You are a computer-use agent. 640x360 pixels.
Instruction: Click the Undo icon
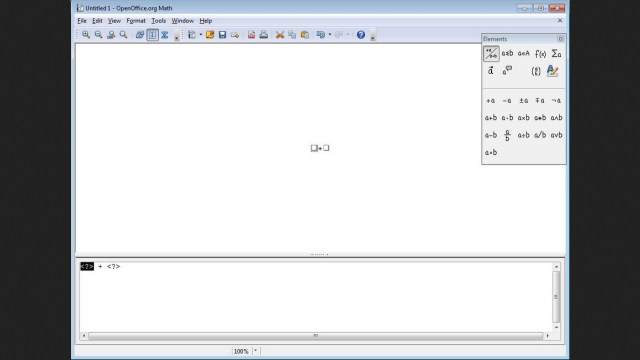321,35
